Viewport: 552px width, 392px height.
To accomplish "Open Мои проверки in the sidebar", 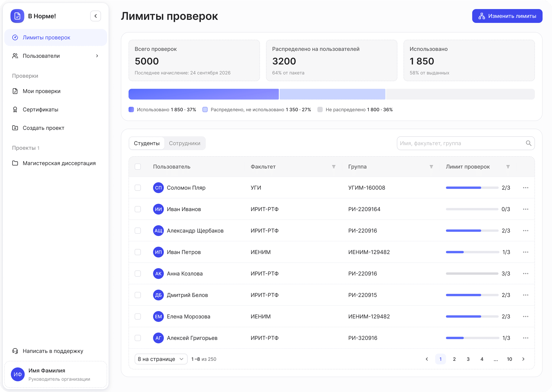I will point(56,91).
